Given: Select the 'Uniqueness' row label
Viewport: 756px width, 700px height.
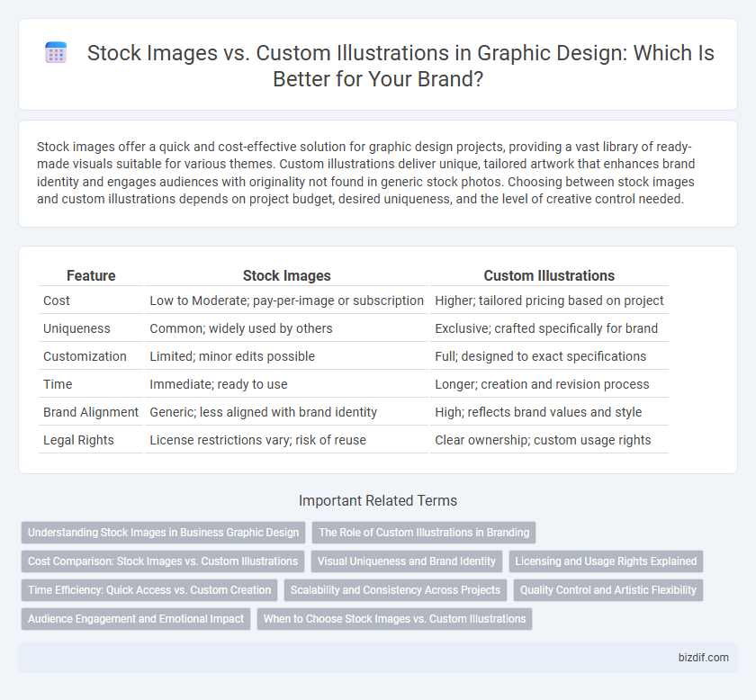Looking at the screenshot, I should point(76,328).
